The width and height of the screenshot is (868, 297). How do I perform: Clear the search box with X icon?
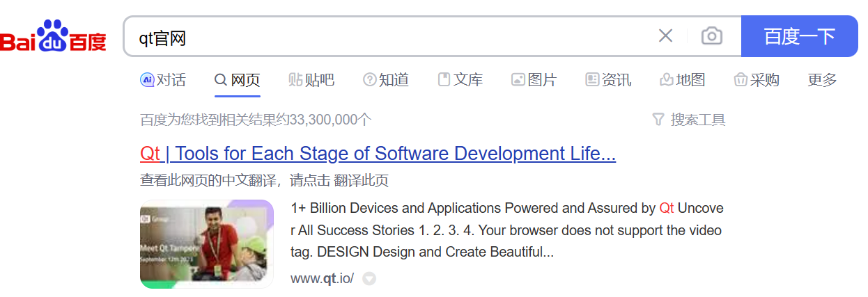click(666, 36)
